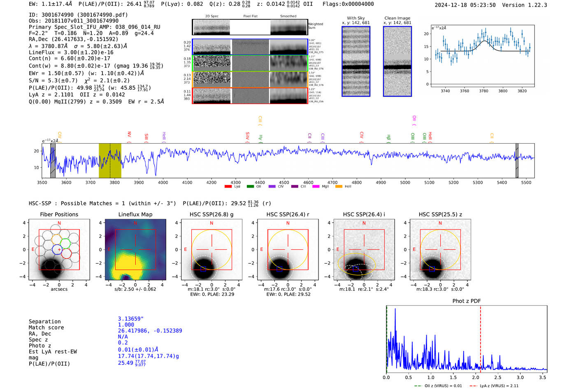The width and height of the screenshot is (576, 392).
Task: Click the blue-bordered fiber 2D spectrum row
Action: pyautogui.click(x=250, y=47)
